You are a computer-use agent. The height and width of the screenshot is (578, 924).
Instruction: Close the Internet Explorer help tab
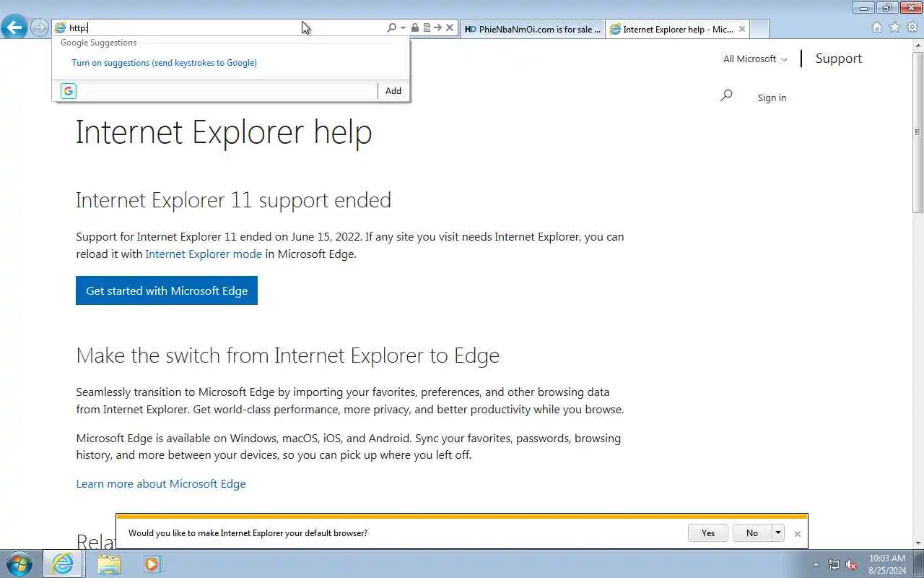pyautogui.click(x=741, y=29)
